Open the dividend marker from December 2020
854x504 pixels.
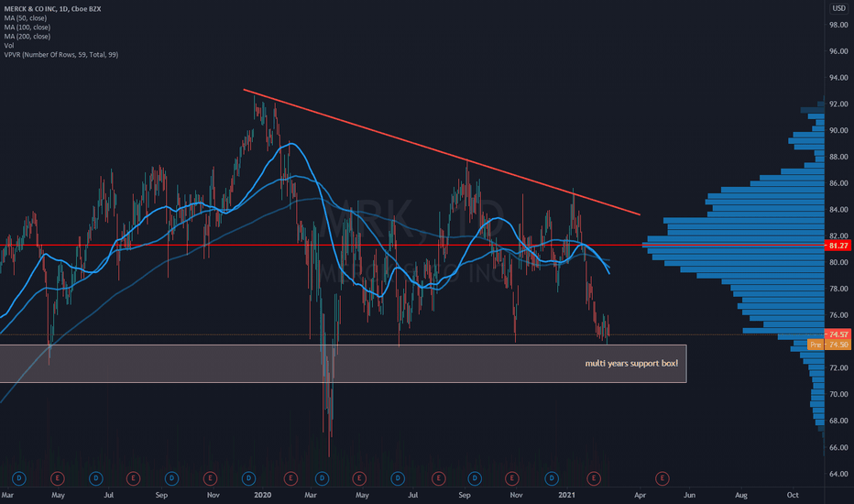(552, 478)
